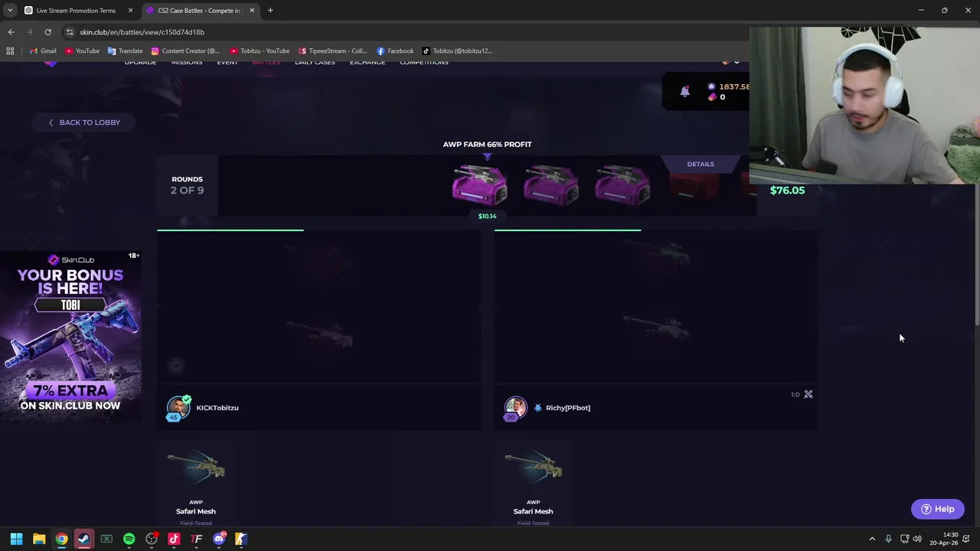
Task: Click the $76.05 battle total
Action: 787,191
